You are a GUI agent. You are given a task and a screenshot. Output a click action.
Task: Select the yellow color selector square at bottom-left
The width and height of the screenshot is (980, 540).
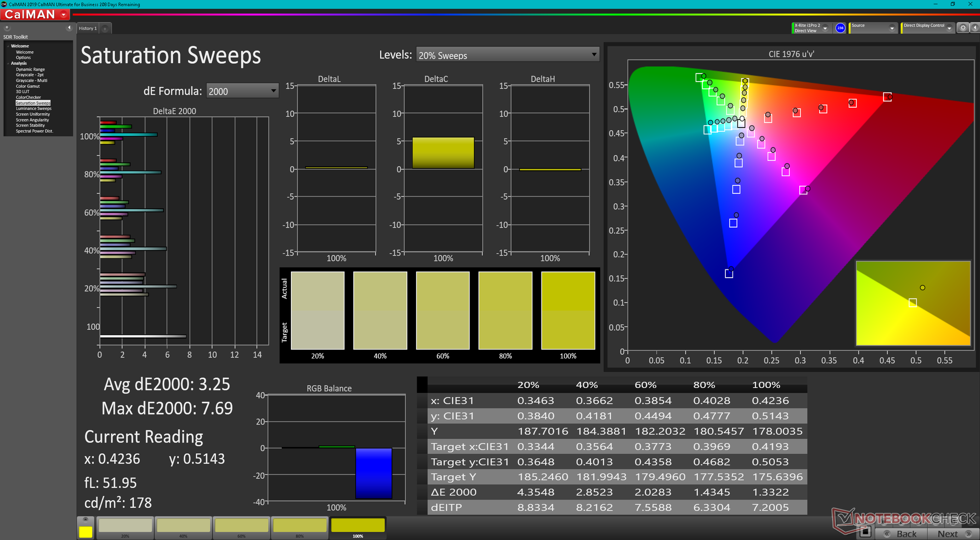pyautogui.click(x=86, y=532)
